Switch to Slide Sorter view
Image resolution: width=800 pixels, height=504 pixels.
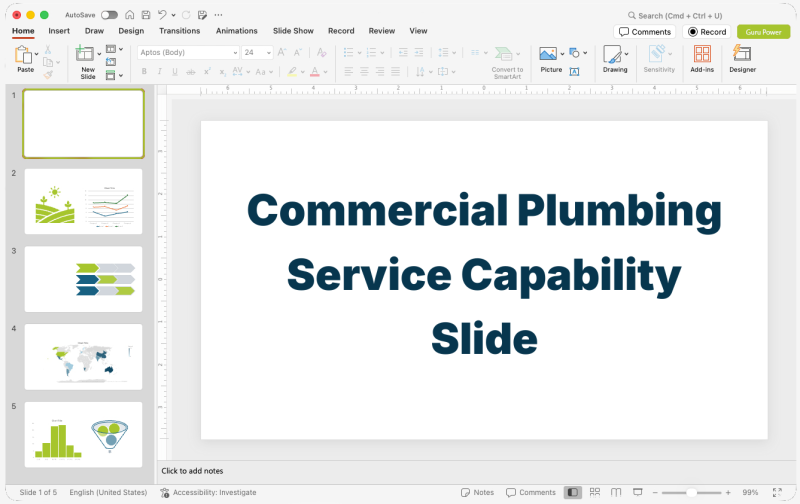(595, 492)
